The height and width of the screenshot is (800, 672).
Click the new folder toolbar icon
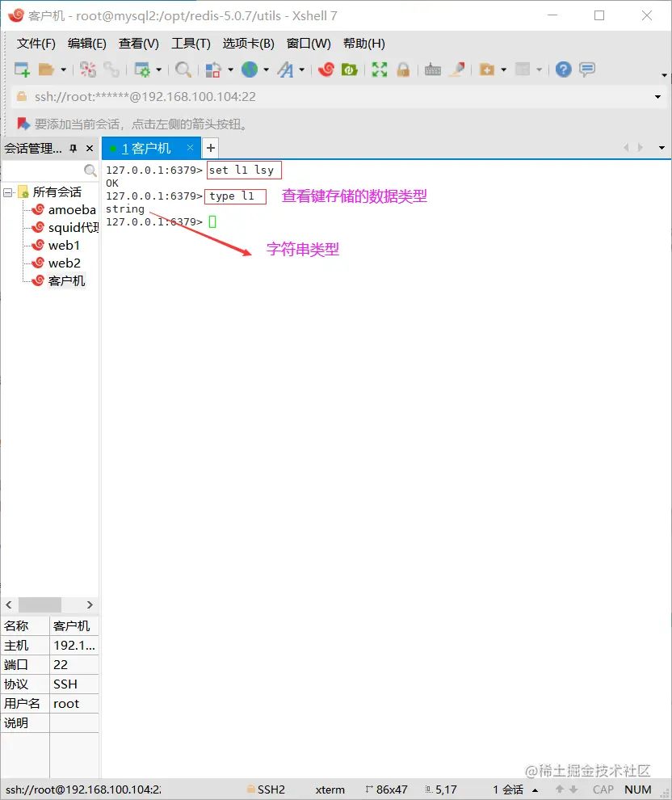[x=487, y=69]
